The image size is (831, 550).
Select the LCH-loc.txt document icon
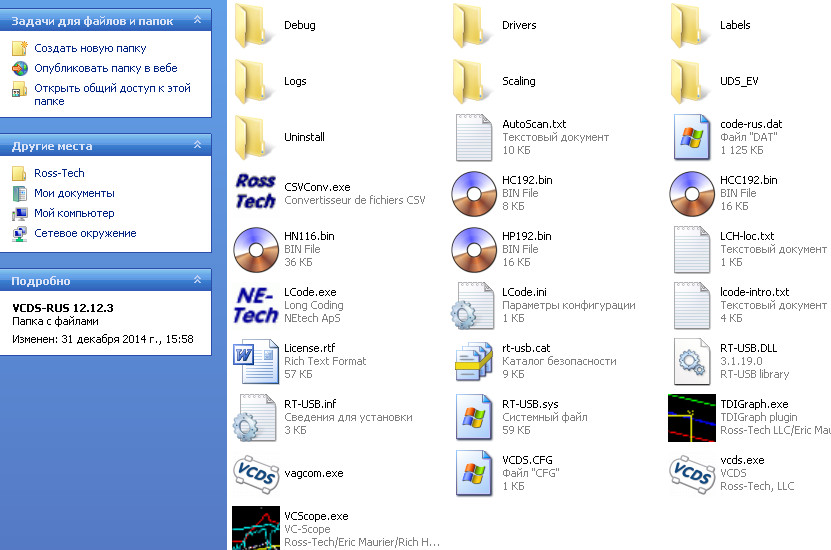tap(692, 250)
